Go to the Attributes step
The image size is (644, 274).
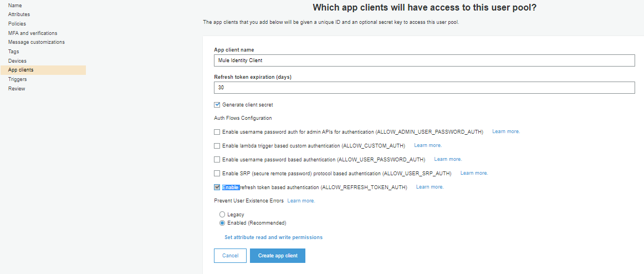pos(19,14)
